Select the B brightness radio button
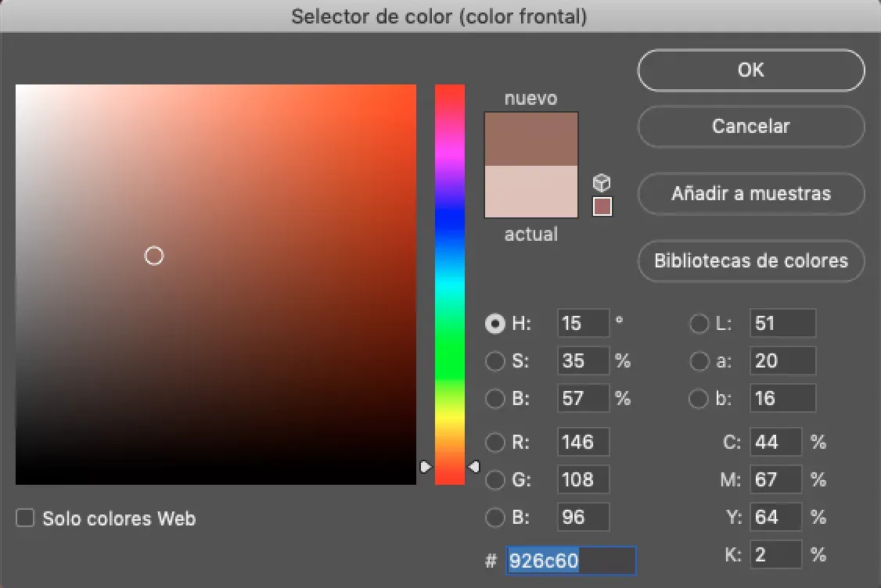Image resolution: width=881 pixels, height=588 pixels. point(495,399)
